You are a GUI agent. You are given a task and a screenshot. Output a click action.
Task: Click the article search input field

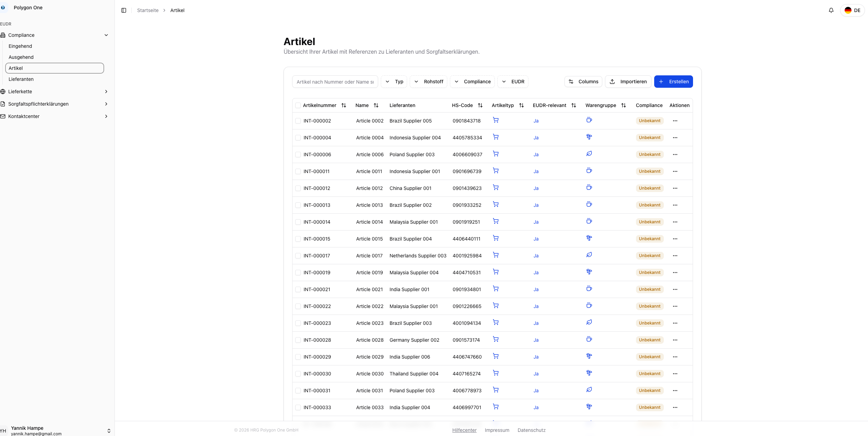[x=335, y=82]
